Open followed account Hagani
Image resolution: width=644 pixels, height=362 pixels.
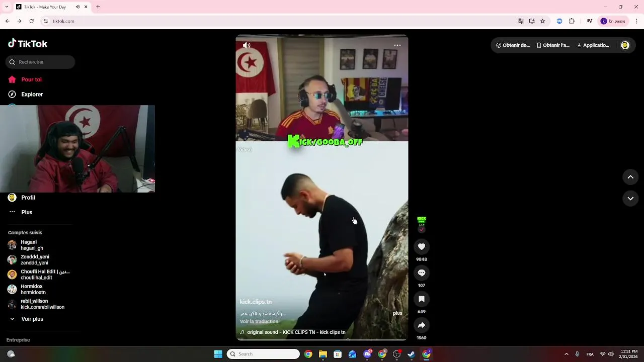coord(26,245)
